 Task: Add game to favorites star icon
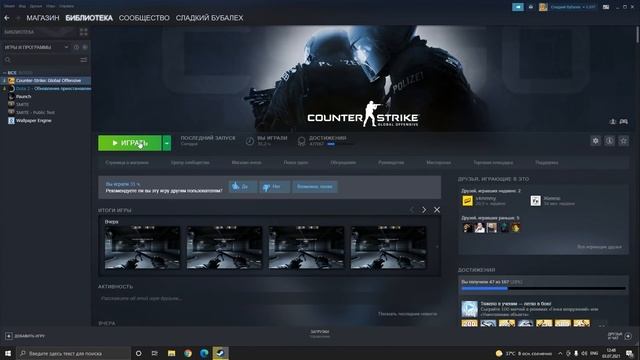point(623,141)
